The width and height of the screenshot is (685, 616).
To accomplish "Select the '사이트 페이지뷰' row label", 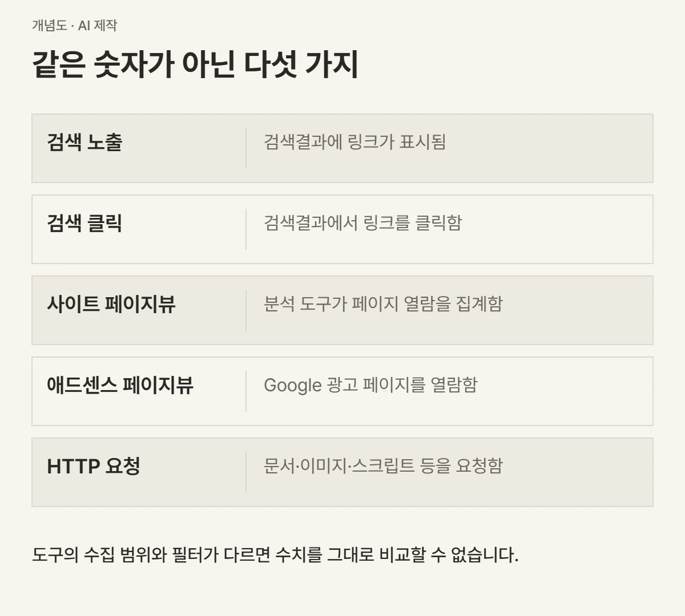I will 111,304.
